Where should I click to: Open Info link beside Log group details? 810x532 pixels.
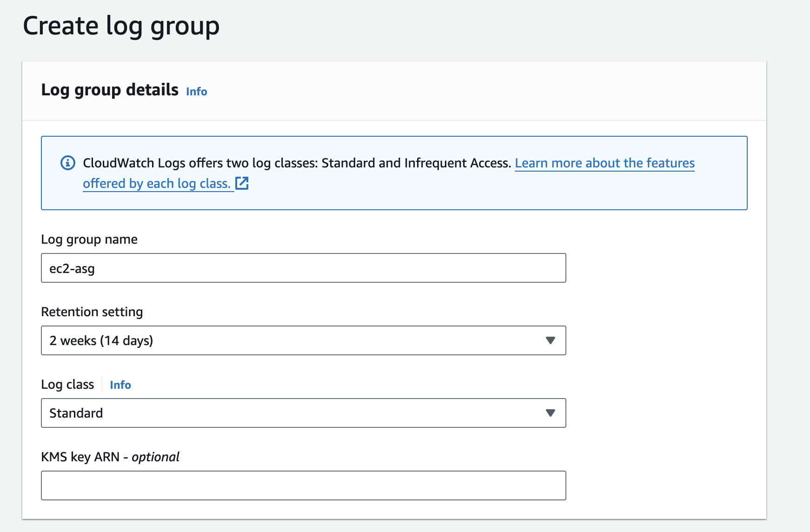pos(196,92)
